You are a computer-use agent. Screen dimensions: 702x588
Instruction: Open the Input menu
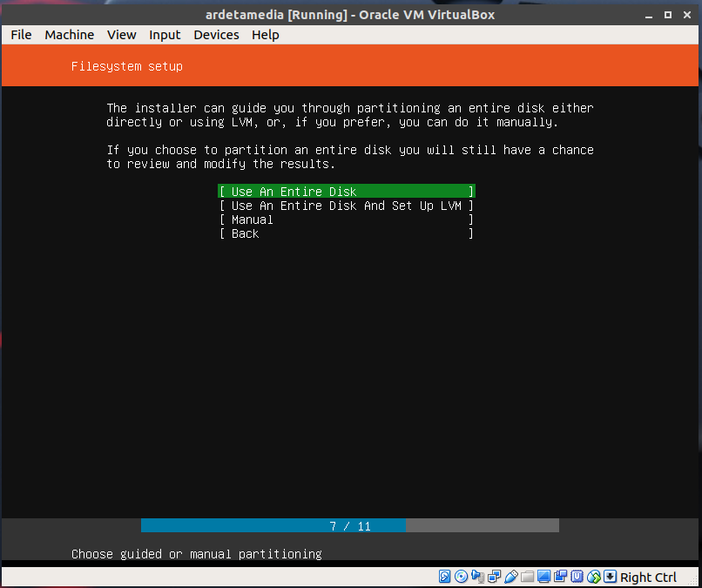pyautogui.click(x=165, y=35)
